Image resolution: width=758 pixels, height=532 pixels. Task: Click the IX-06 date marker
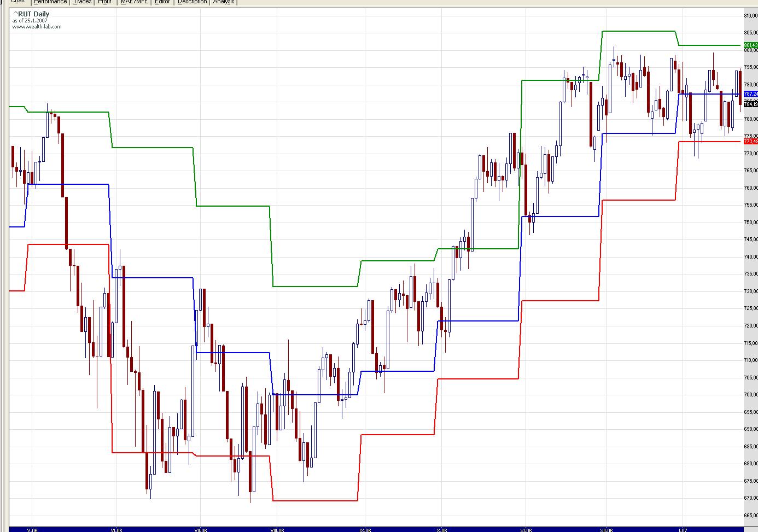[365, 529]
